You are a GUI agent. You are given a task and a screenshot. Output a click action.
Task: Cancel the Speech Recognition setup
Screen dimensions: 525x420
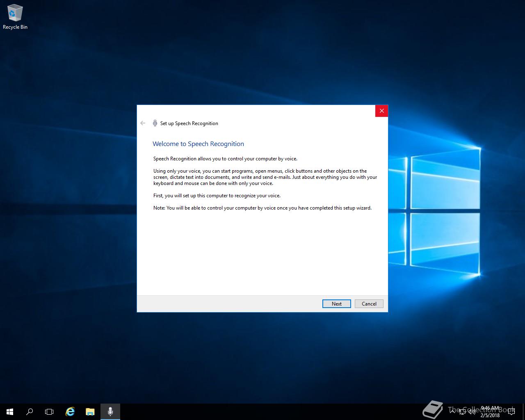click(x=369, y=304)
